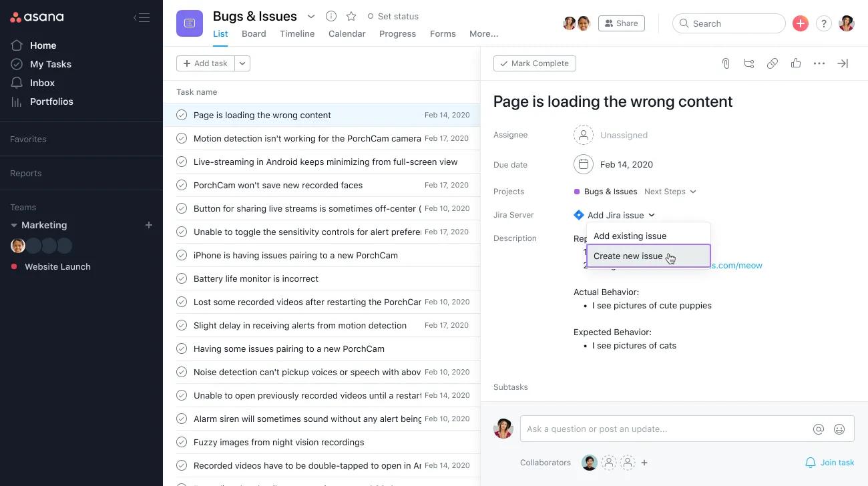Collapse the sidebar with the arrows icon
The height and width of the screenshot is (486, 868).
click(x=142, y=17)
